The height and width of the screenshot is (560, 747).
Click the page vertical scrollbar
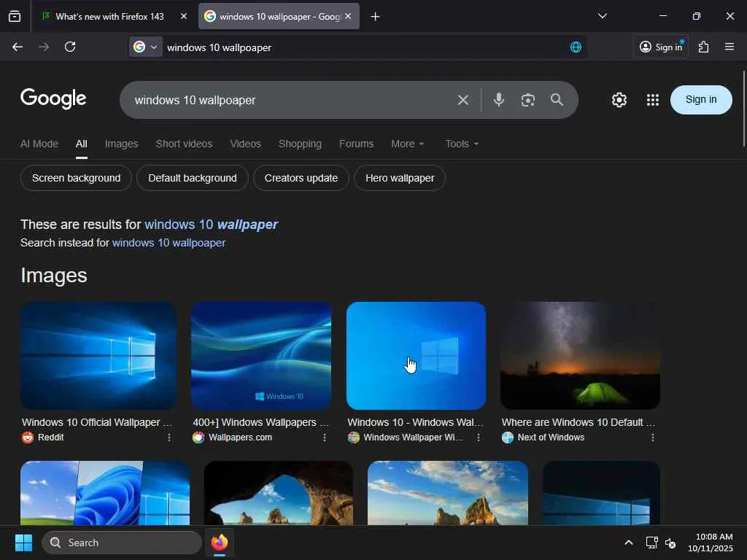tap(743, 109)
